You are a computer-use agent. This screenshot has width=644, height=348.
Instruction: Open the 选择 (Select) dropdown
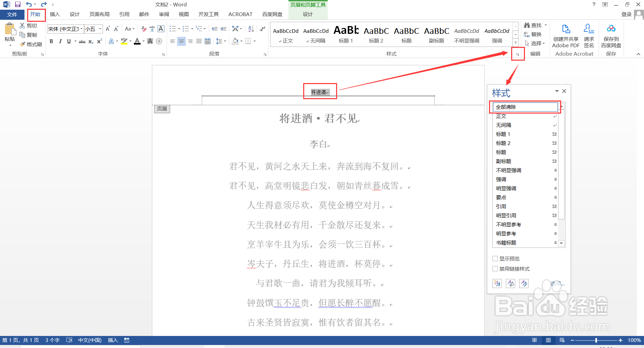(x=536, y=43)
